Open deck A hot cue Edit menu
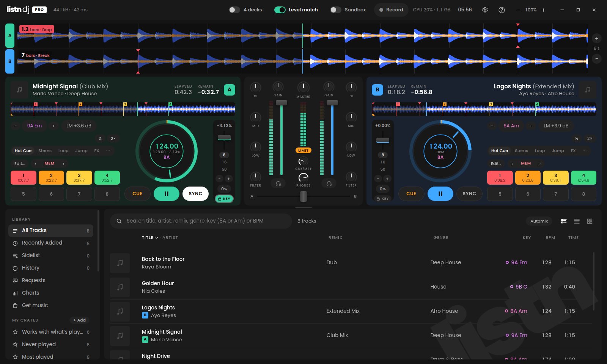The image size is (607, 364). click(x=19, y=163)
